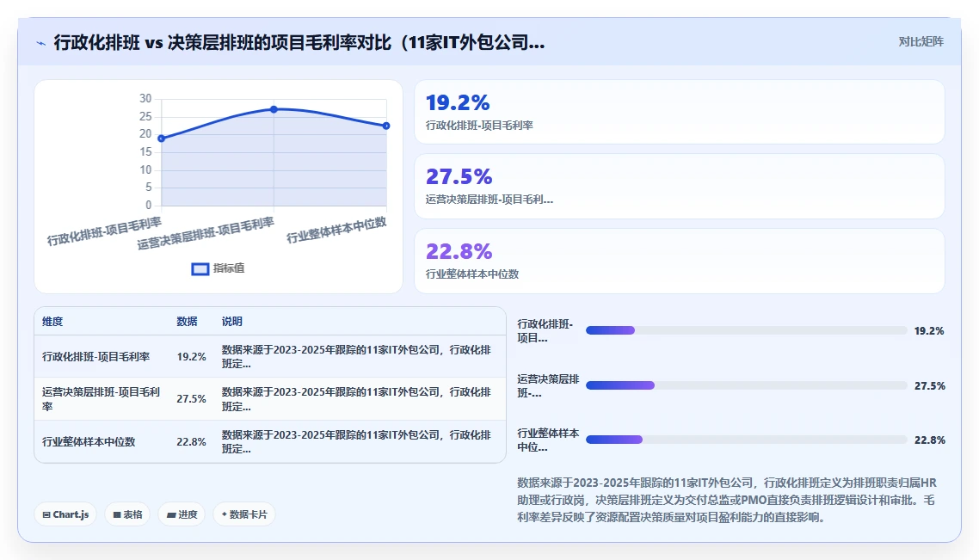Viewport: 979px width, 560px height.
Task: Click the 表格 tag chip
Action: [x=127, y=514]
